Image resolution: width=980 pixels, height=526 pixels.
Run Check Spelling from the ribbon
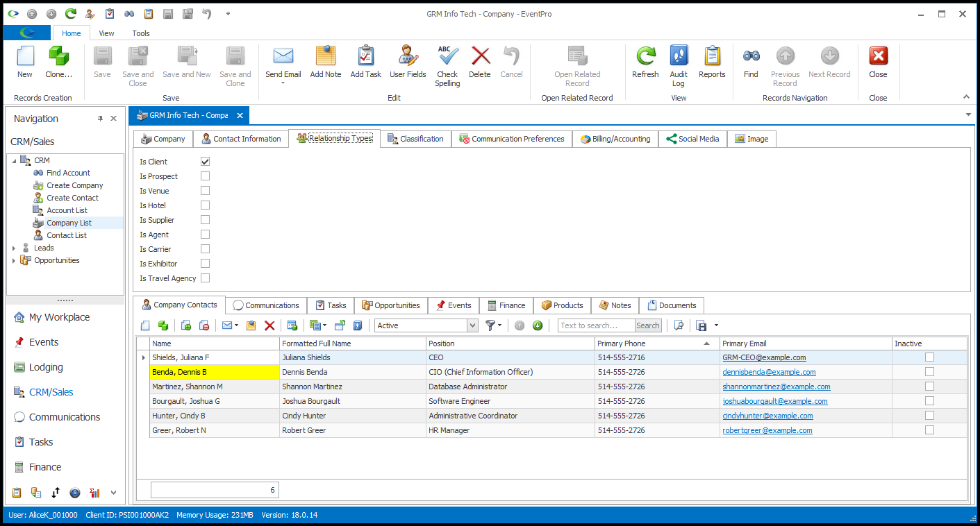pyautogui.click(x=447, y=67)
